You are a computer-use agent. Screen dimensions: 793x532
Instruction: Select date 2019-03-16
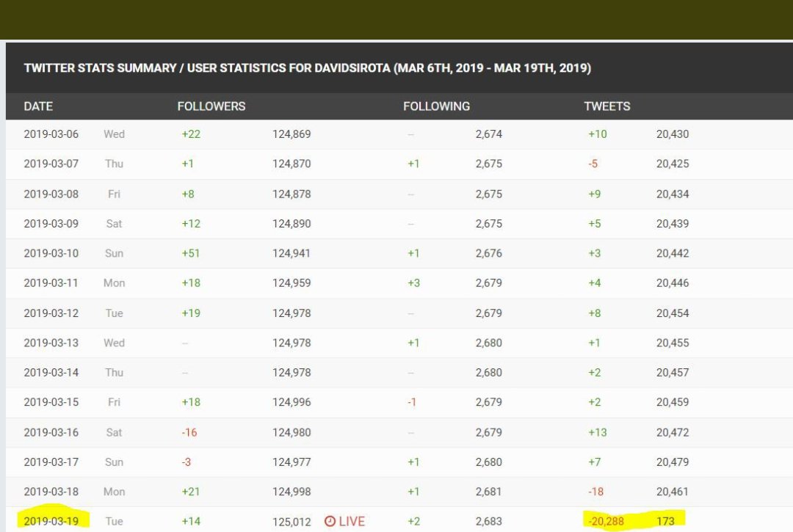tap(51, 432)
